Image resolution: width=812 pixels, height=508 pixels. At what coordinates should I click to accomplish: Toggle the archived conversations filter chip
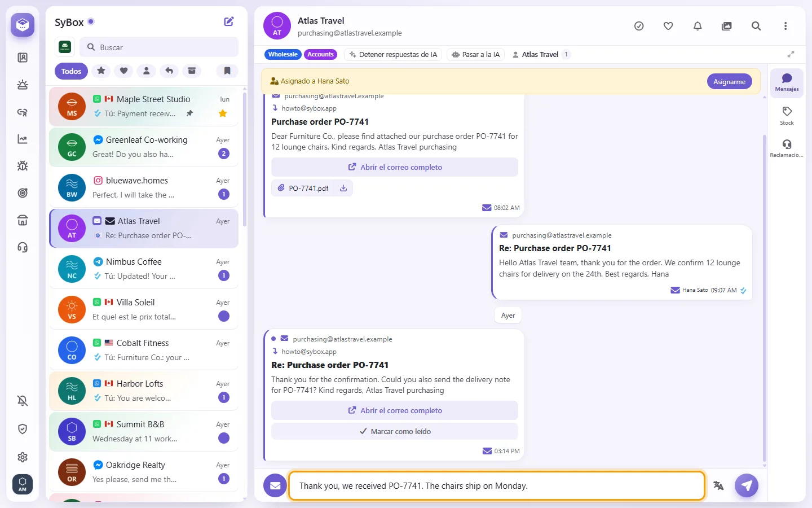(192, 71)
